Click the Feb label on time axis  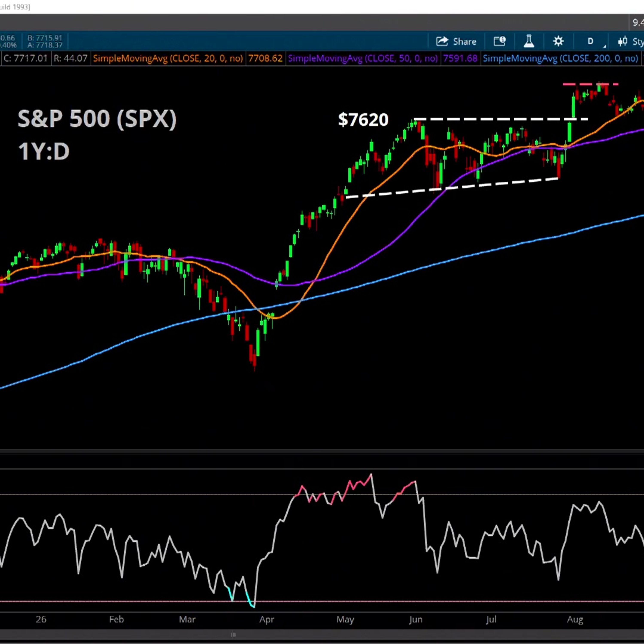click(x=116, y=619)
